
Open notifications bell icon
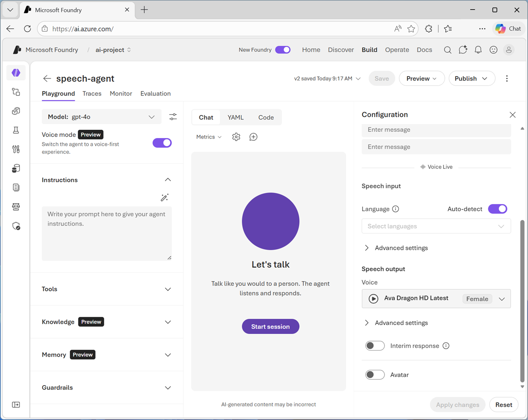(x=478, y=50)
